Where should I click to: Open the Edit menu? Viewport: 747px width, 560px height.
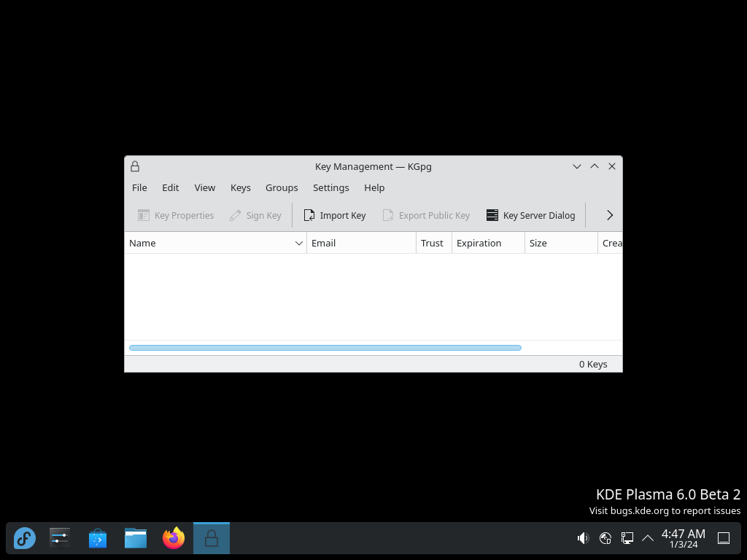coord(170,187)
